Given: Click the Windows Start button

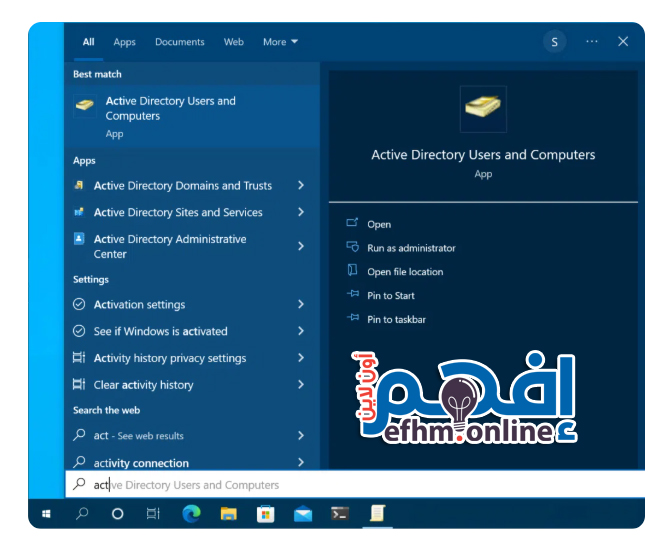Looking at the screenshot, I should click(46, 514).
